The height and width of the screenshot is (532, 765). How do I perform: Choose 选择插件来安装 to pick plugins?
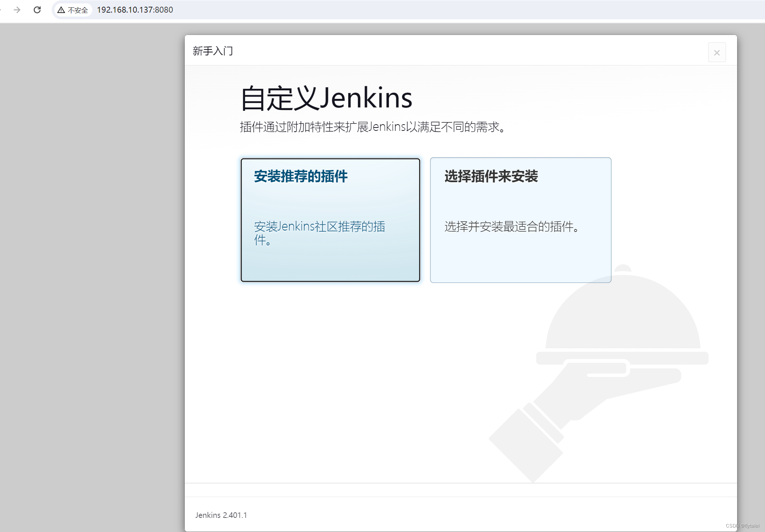520,220
